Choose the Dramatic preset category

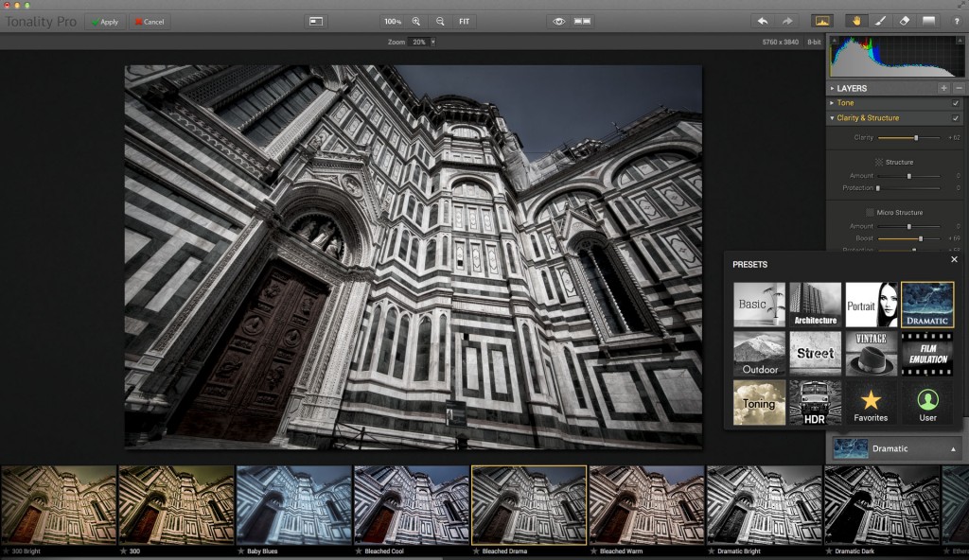(927, 305)
